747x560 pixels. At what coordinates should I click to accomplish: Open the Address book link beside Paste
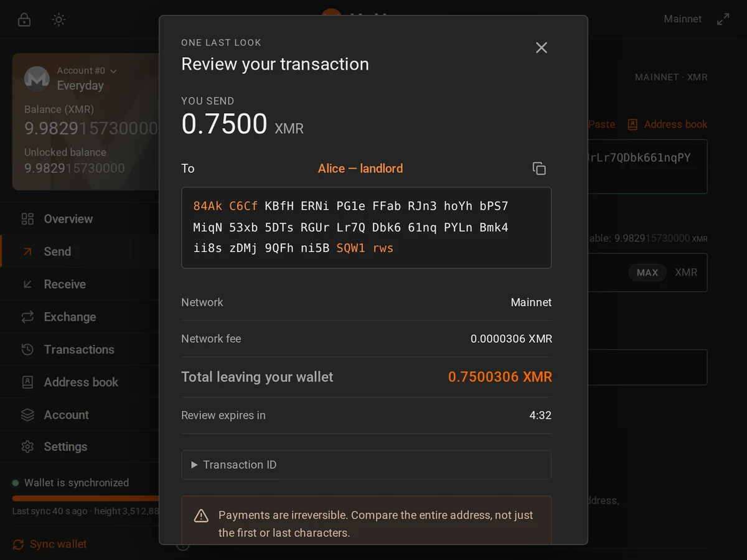coord(667,124)
